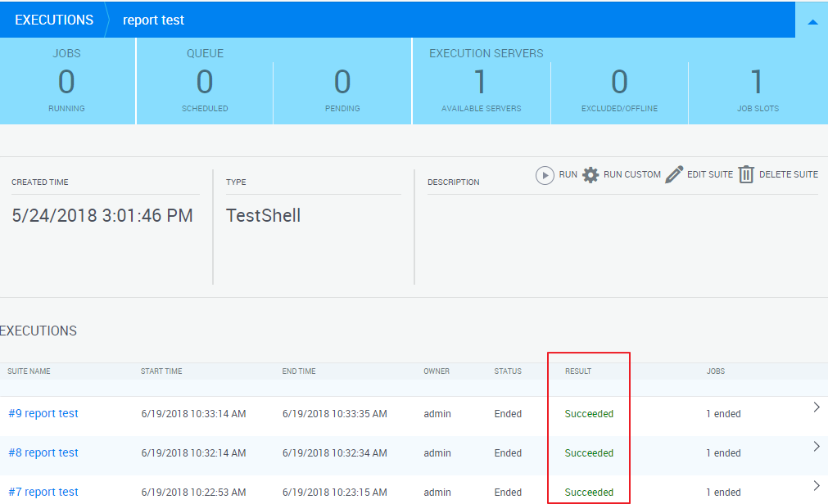Open the #8 report test execution link
The width and height of the screenshot is (828, 504).
[x=43, y=453]
